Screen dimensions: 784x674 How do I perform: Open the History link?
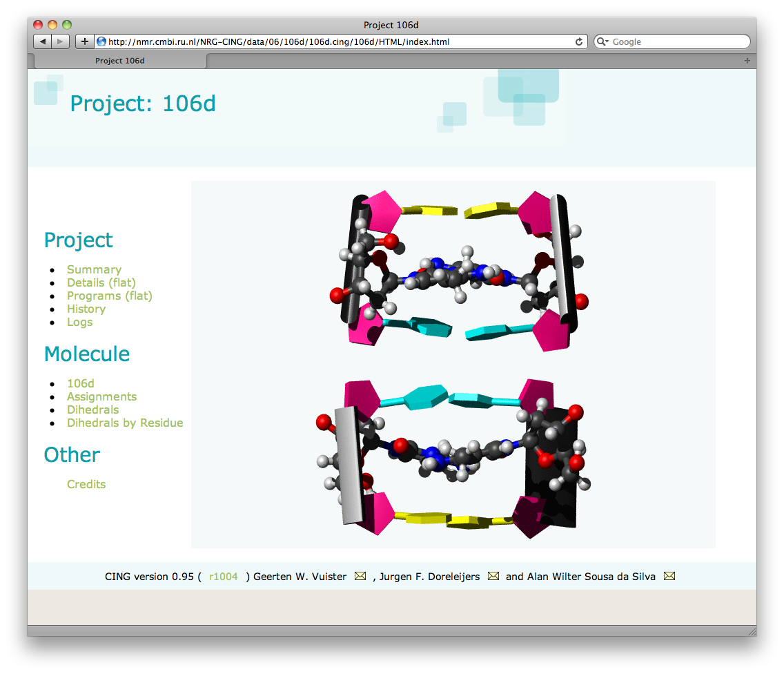86,309
